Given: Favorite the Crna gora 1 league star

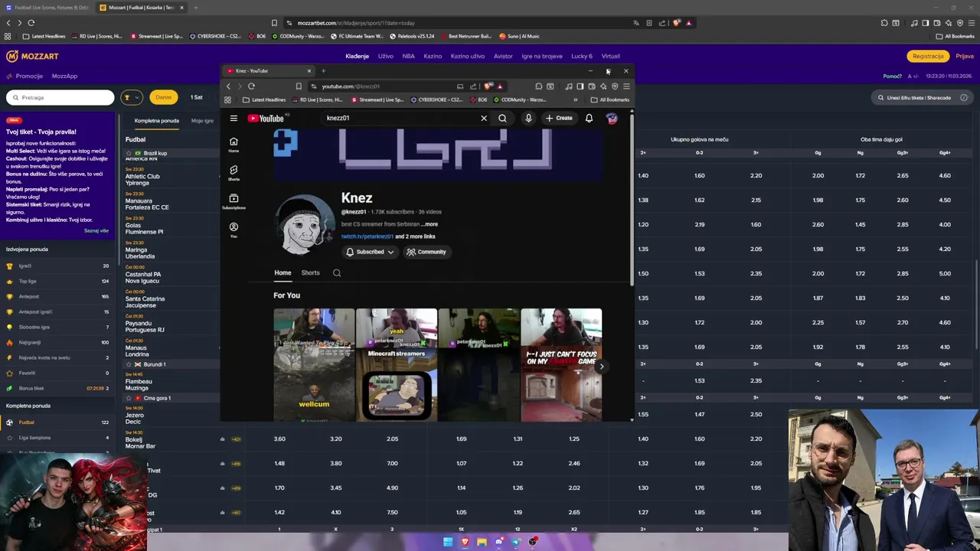Looking at the screenshot, I should click(x=129, y=398).
